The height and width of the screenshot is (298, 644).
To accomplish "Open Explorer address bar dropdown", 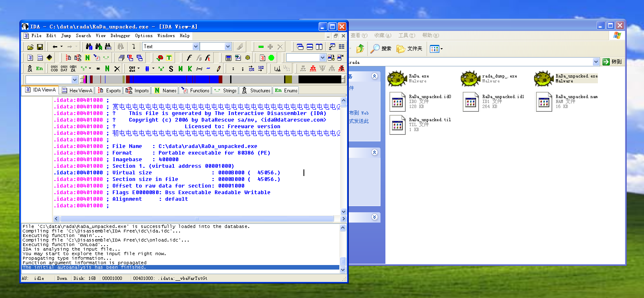I will pyautogui.click(x=596, y=62).
